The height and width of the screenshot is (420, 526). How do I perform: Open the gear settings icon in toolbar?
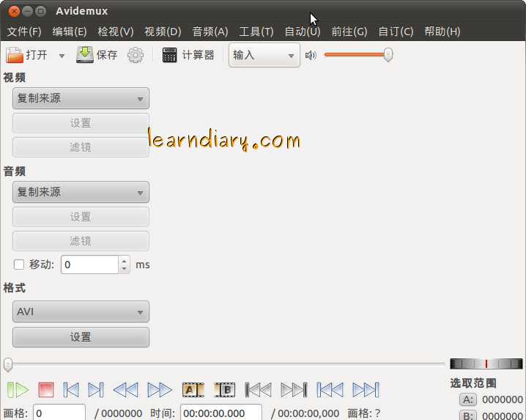[136, 55]
